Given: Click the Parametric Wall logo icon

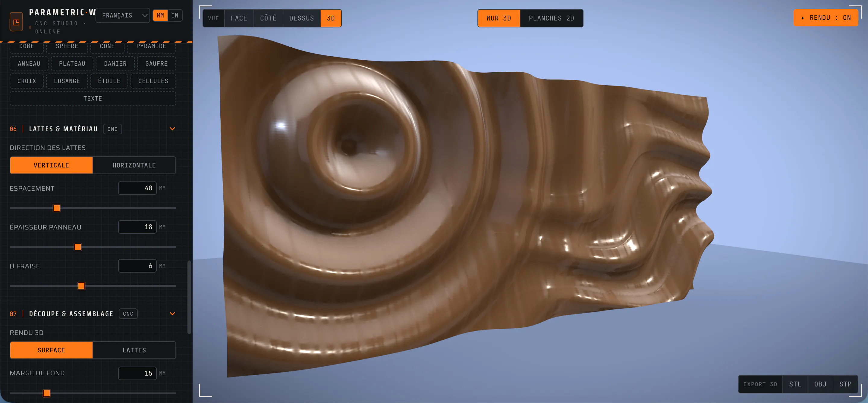Looking at the screenshot, I should 16,22.
